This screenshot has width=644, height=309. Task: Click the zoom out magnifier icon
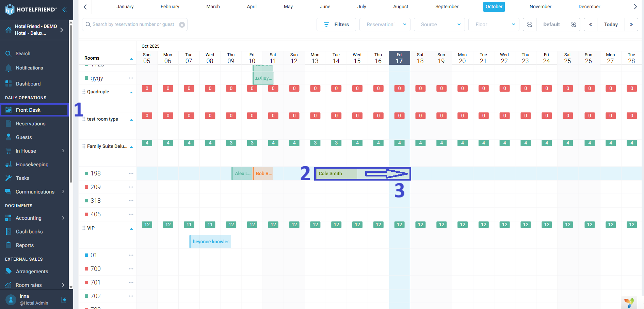pyautogui.click(x=530, y=25)
